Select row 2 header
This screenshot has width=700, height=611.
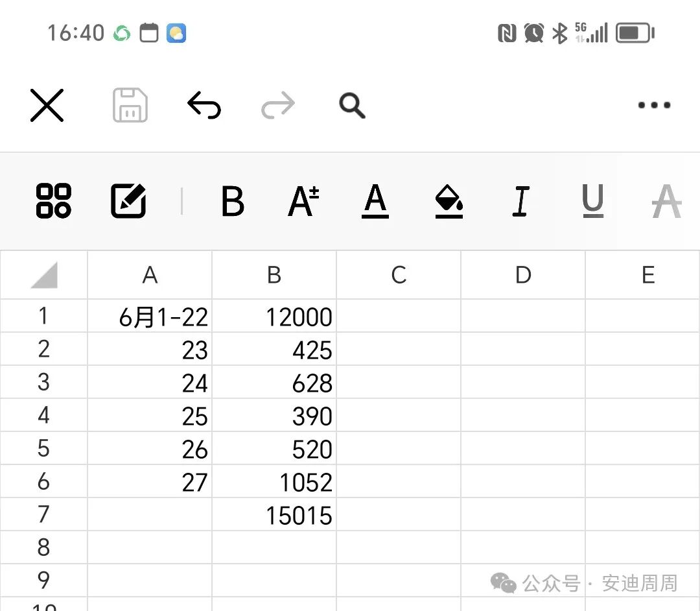pos(43,349)
